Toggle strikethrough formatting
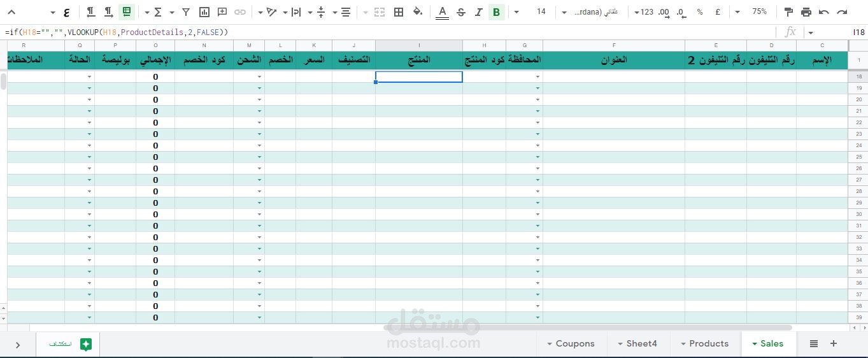Image resolution: width=868 pixels, height=358 pixels. 461,12
